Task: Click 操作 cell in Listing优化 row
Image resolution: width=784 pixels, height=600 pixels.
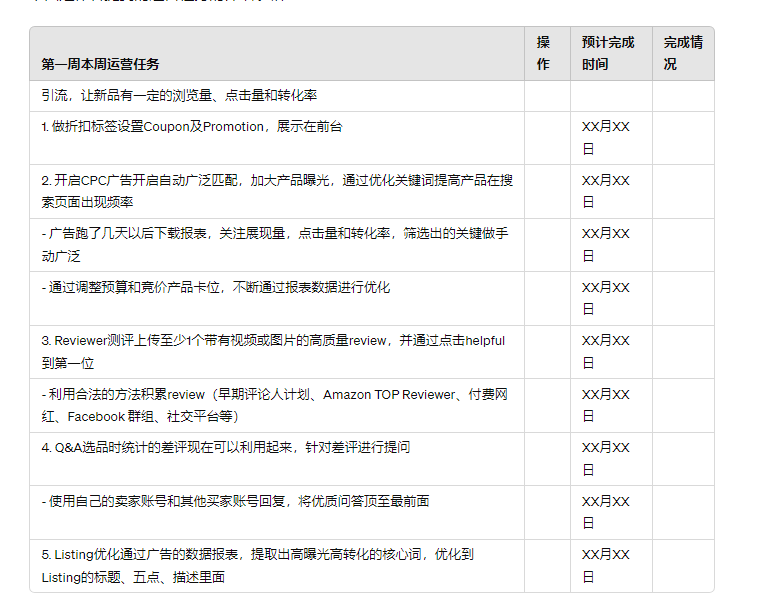Action: point(547,565)
